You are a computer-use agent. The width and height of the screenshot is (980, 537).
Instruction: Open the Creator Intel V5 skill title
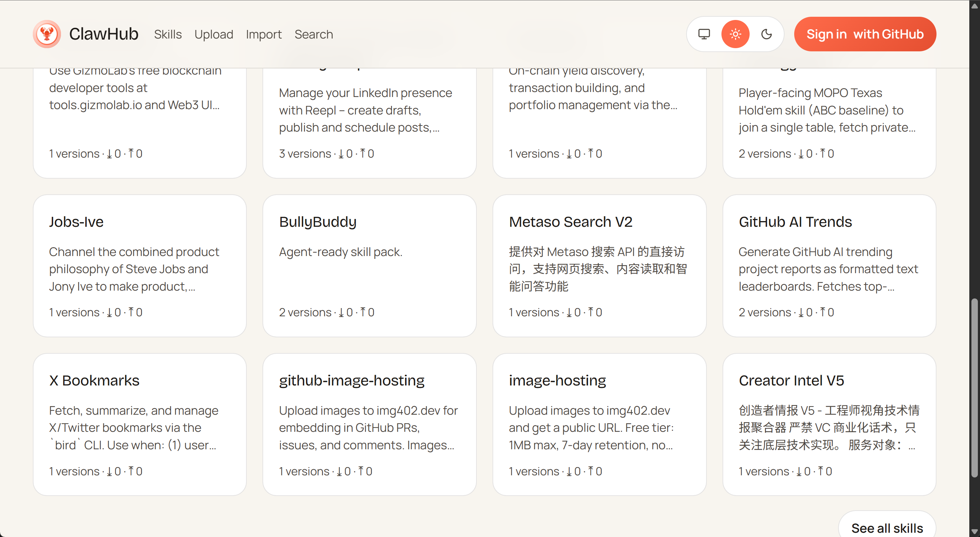[x=791, y=381]
